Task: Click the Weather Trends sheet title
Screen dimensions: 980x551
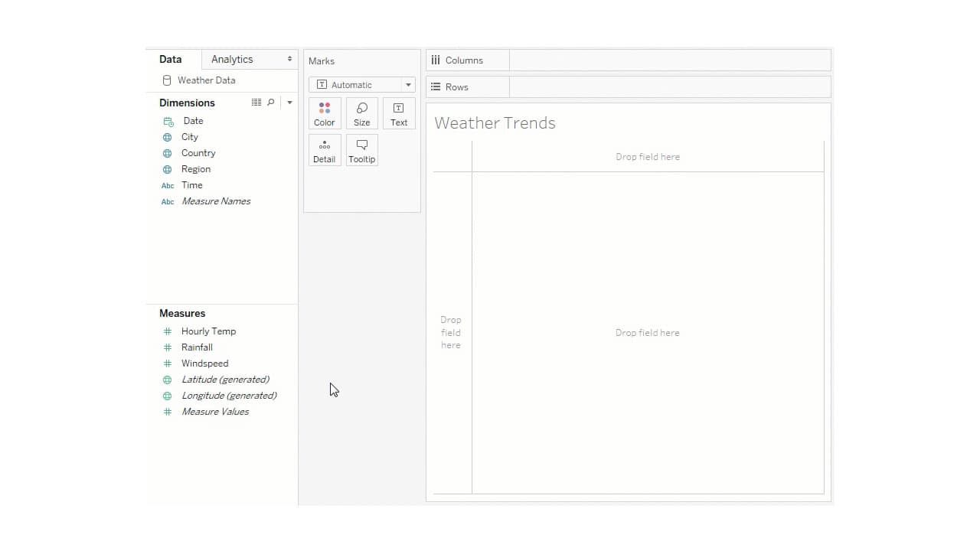Action: pos(495,122)
